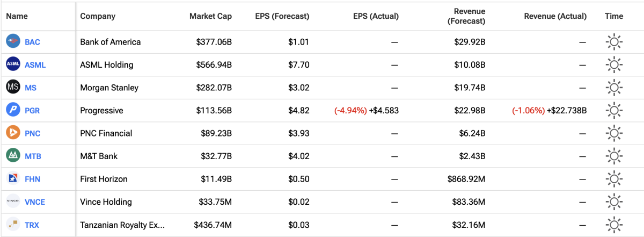This screenshot has height=237, width=644.
Task: Open the ASML ticker link
Action: [x=35, y=64]
